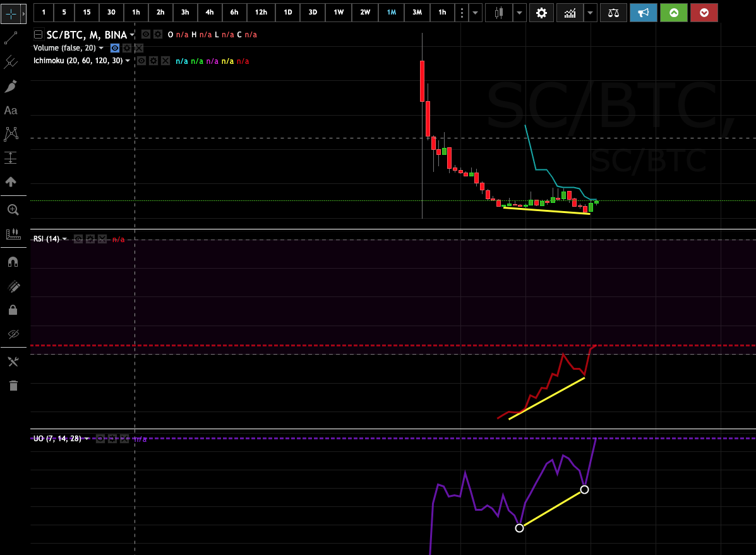Switch to 2W interval
Screen dimensions: 756x555
(365, 13)
